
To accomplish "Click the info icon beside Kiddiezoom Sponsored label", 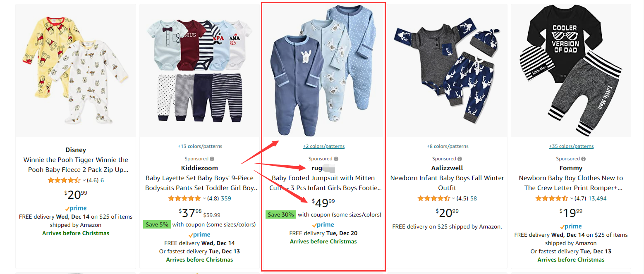I will pos(212,159).
